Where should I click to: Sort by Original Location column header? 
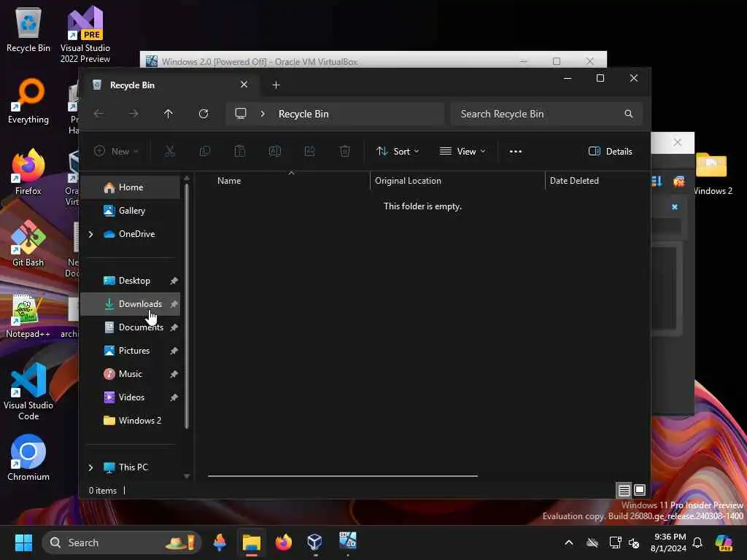pos(457,181)
